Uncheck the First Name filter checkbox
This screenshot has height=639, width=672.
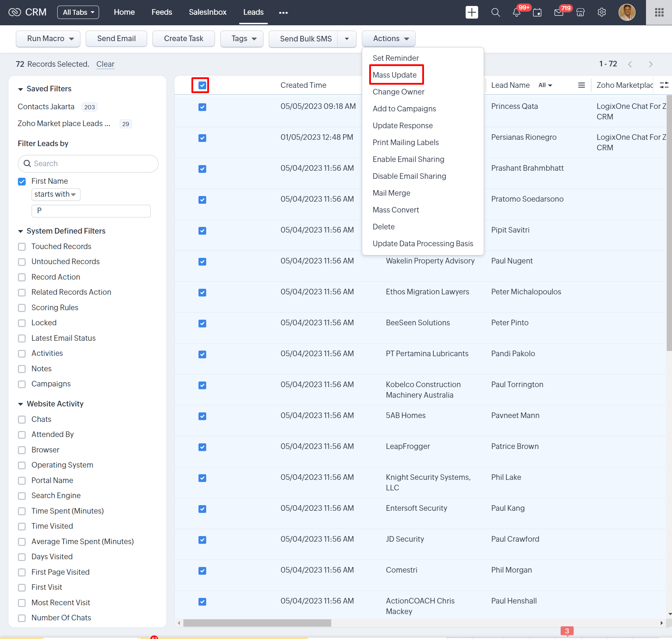pyautogui.click(x=22, y=181)
